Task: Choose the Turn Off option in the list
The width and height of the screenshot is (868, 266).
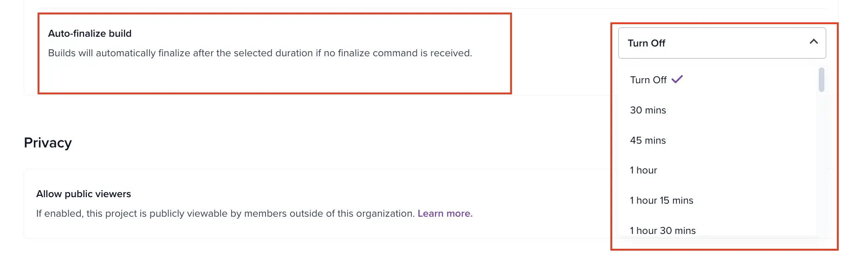Action: [x=648, y=80]
